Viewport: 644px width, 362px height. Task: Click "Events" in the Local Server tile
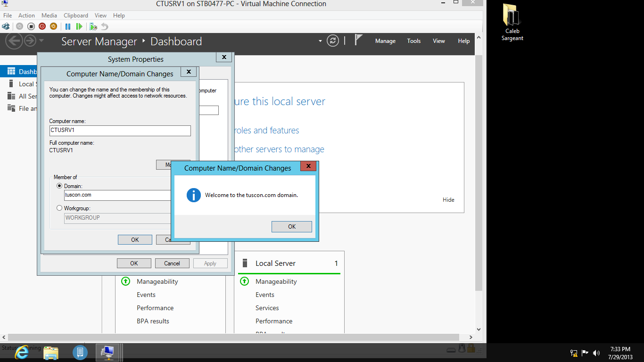(x=265, y=295)
